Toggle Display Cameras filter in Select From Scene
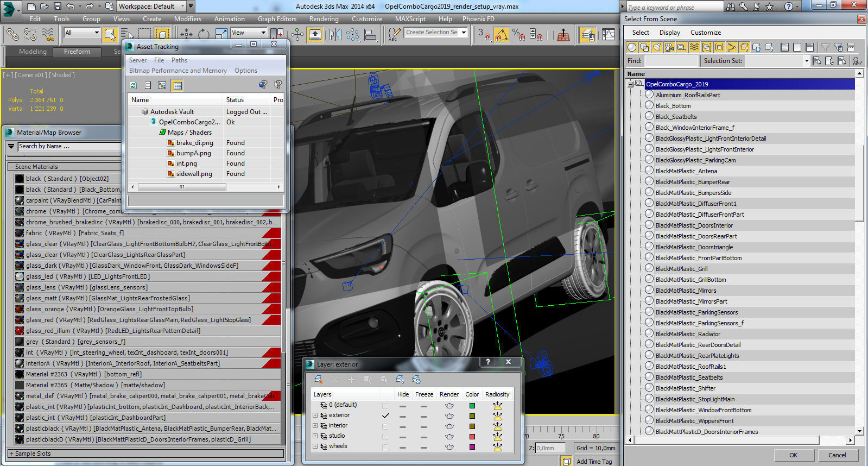The width and height of the screenshot is (868, 466). tap(669, 47)
